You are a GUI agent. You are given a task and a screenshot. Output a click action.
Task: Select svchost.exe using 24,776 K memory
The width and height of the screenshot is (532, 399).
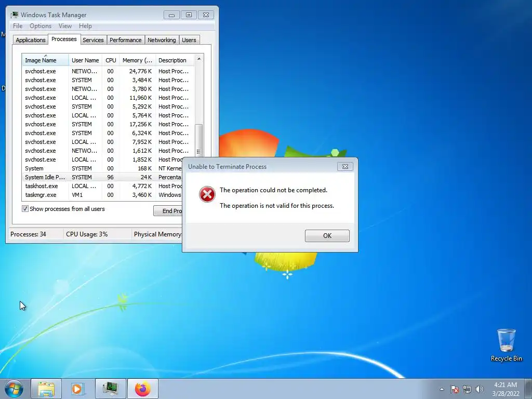(108, 71)
